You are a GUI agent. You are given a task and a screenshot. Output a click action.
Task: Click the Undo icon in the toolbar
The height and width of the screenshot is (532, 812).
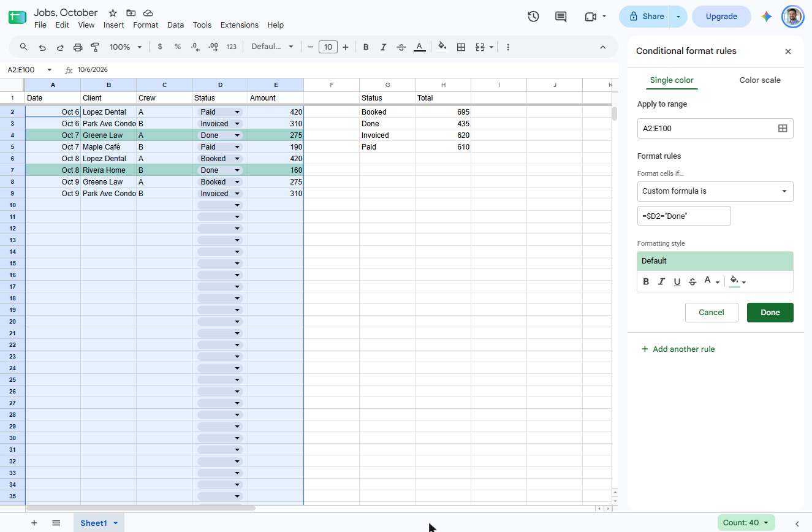(x=42, y=47)
